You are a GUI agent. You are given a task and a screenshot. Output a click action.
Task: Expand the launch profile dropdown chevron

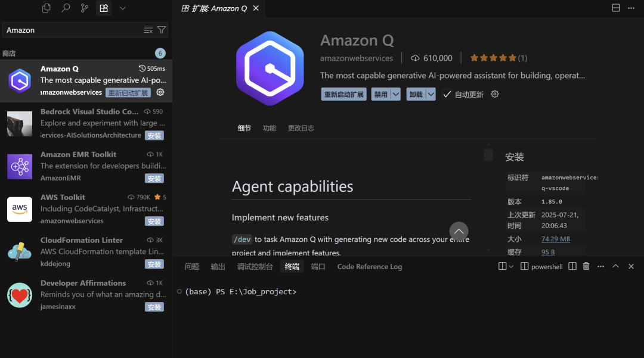[x=512, y=266]
